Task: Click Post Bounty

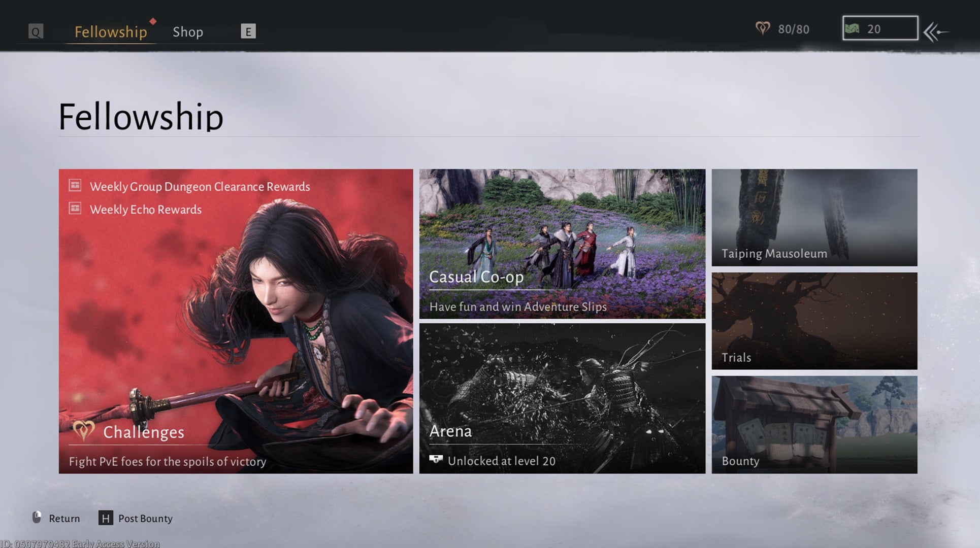Action: click(145, 519)
